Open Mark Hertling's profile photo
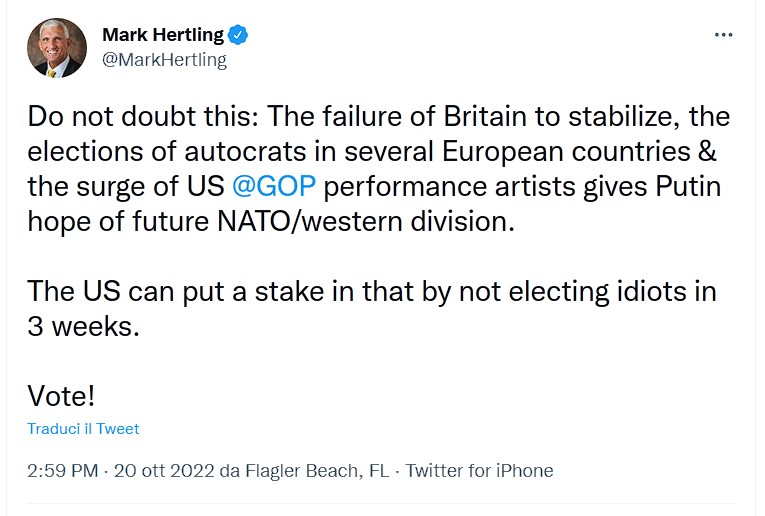 click(x=56, y=47)
